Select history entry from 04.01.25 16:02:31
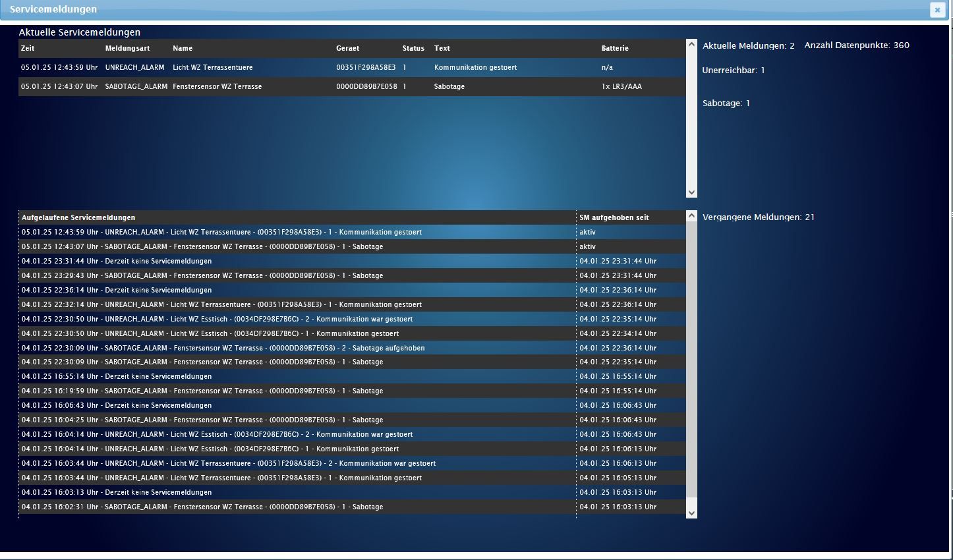Viewport: 953px width, 560px height. 202,507
